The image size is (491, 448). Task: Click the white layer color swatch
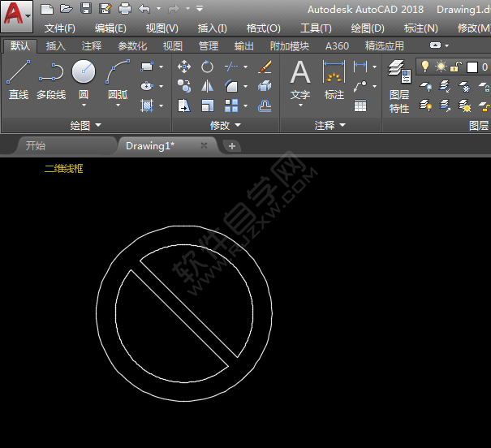pos(472,67)
